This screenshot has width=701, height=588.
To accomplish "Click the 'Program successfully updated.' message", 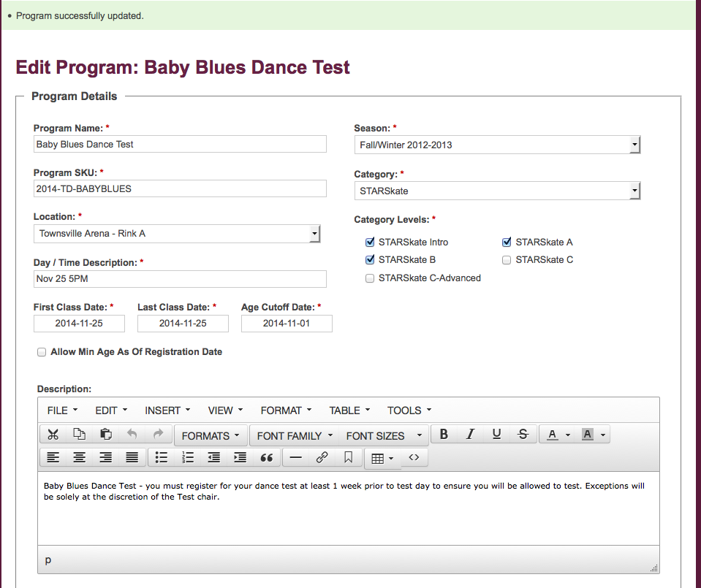I will tap(80, 15).
